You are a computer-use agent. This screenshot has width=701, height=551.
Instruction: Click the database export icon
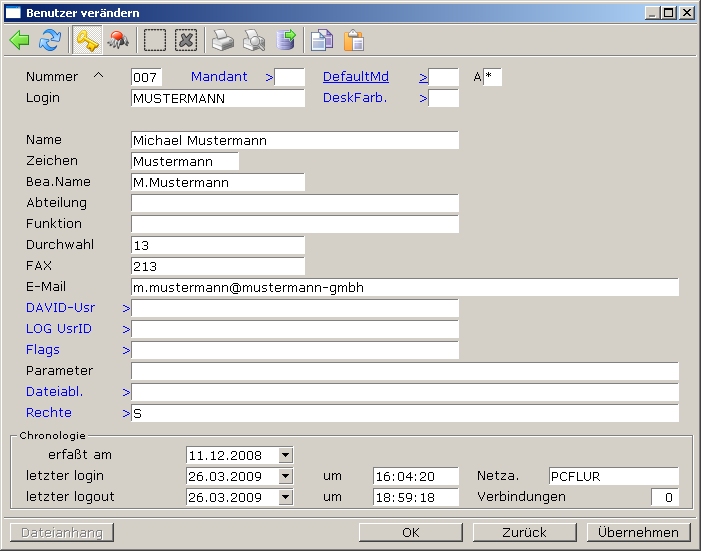coord(286,40)
